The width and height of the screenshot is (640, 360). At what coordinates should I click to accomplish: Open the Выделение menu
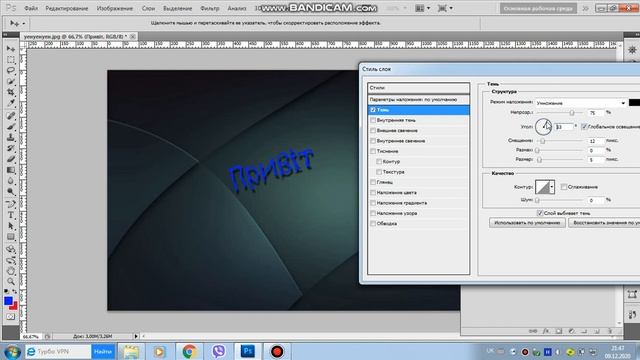(x=177, y=8)
